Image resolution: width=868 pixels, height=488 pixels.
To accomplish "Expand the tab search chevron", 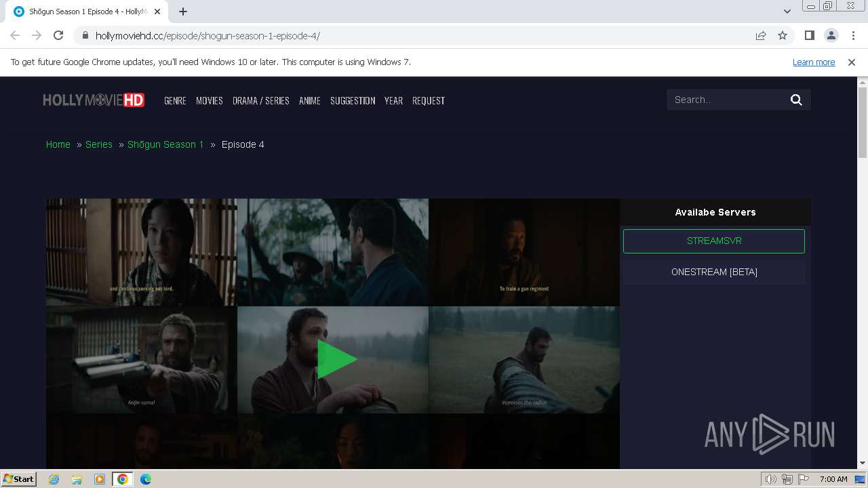I will (787, 12).
